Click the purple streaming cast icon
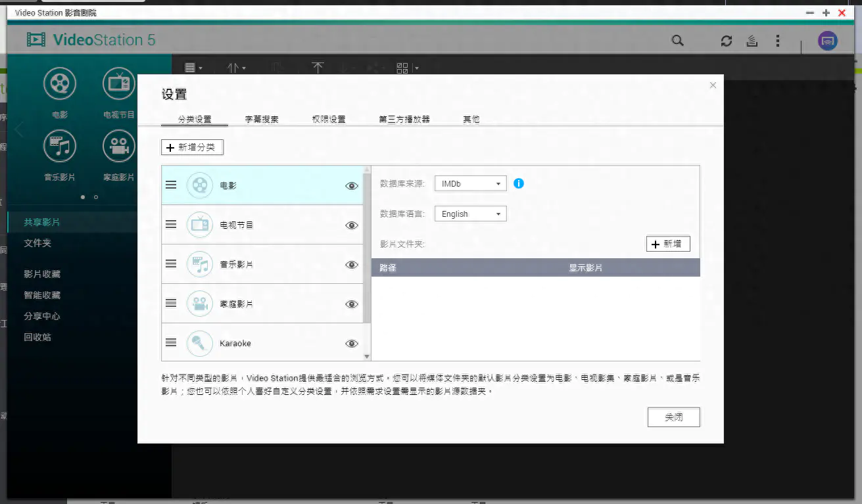Viewport: 862px width, 504px height. 828,41
